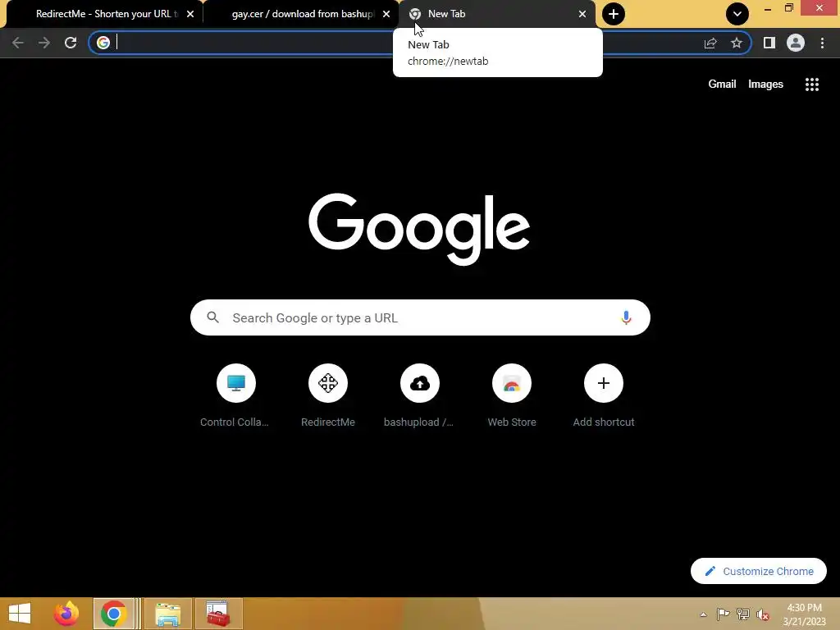Close the gay.cer download tab

[386, 14]
